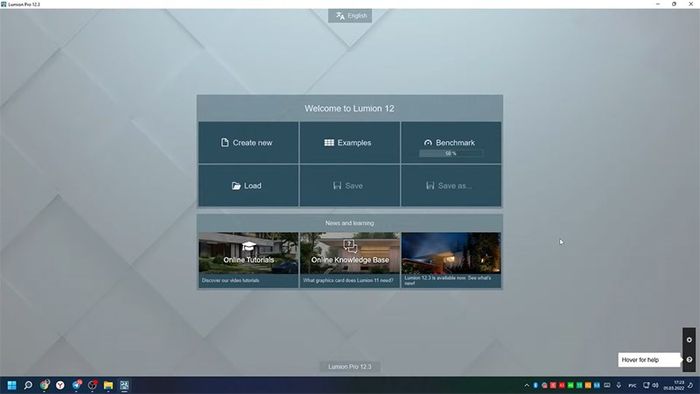Click the volume icon in the tray
The width and height of the screenshot is (700, 394).
(x=655, y=385)
